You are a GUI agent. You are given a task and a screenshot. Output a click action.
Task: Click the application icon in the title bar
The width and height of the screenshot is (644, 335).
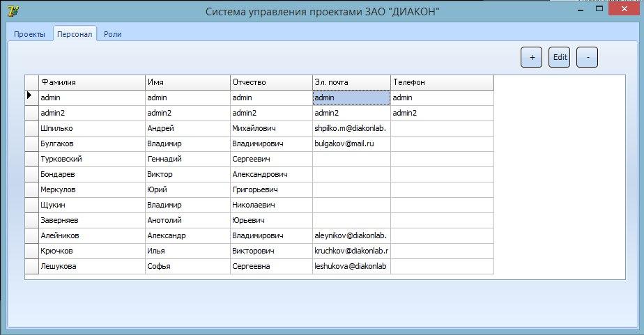click(x=13, y=10)
